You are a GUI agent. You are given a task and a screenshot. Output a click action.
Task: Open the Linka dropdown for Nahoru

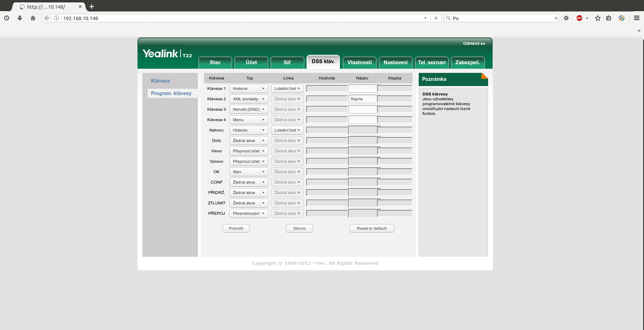coord(287,130)
